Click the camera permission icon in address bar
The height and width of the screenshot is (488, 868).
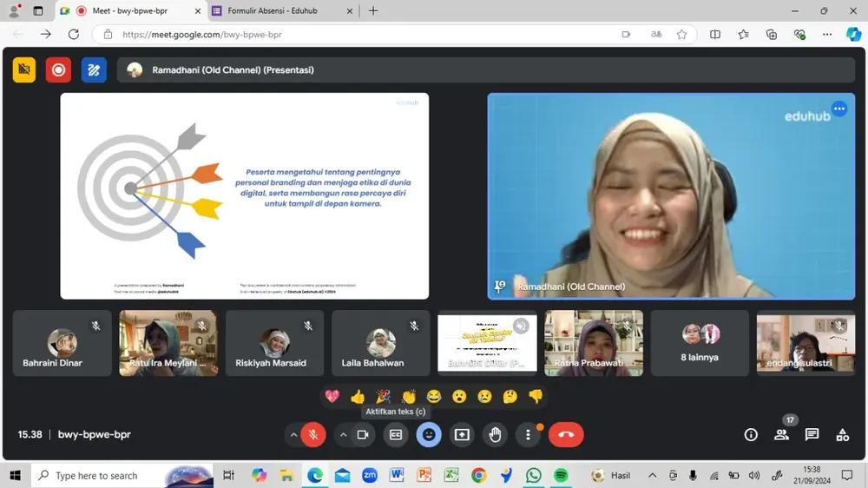coord(626,35)
